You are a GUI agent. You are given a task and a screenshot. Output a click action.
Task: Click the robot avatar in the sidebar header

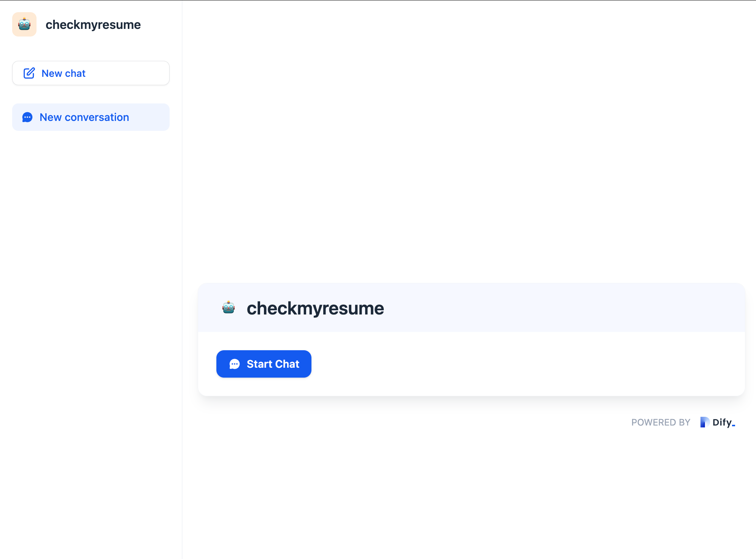pyautogui.click(x=24, y=24)
